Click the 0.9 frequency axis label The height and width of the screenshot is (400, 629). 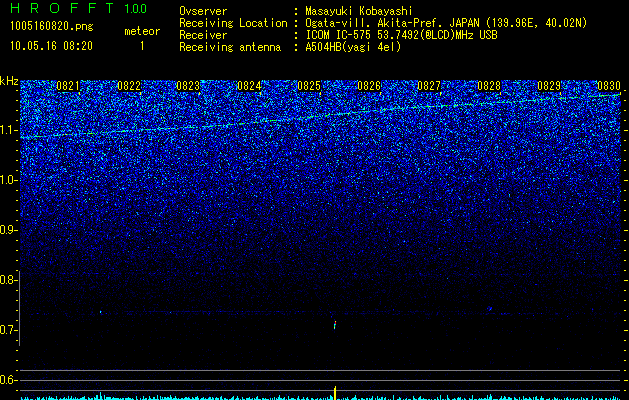(8, 230)
